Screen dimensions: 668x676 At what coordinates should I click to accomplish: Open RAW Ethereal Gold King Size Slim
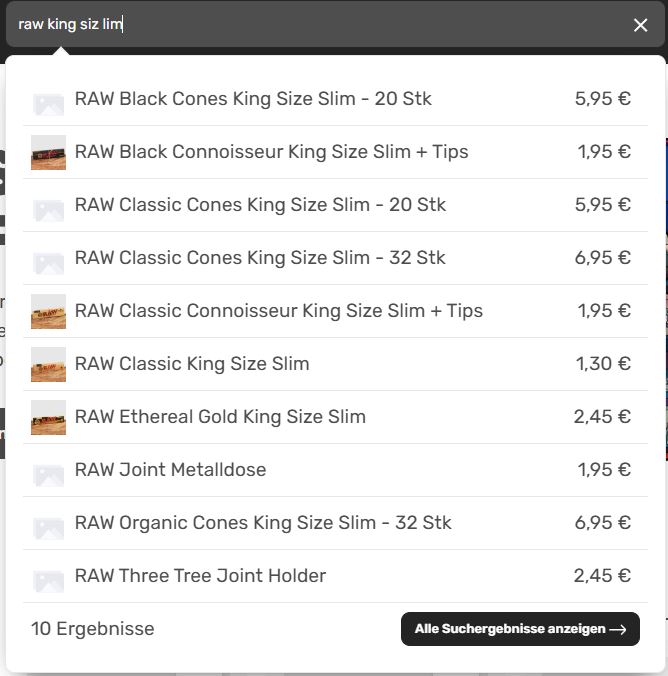(220, 417)
